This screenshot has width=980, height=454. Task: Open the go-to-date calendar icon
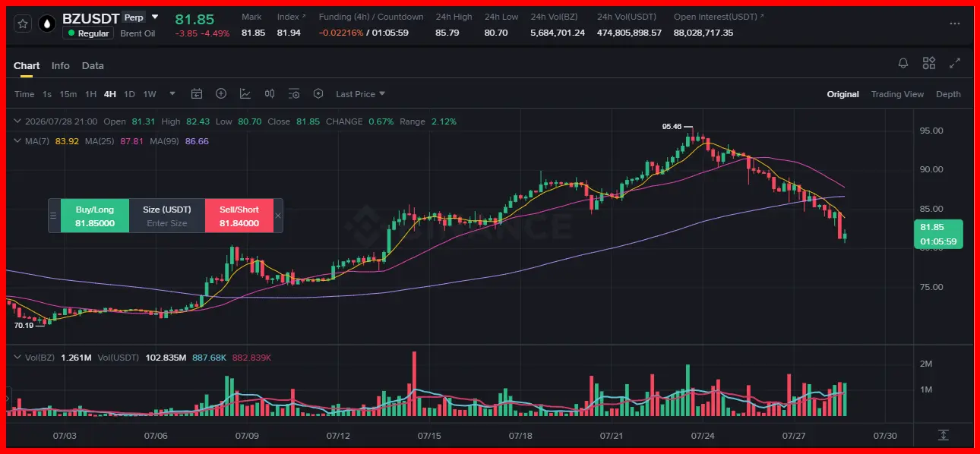coord(197,94)
